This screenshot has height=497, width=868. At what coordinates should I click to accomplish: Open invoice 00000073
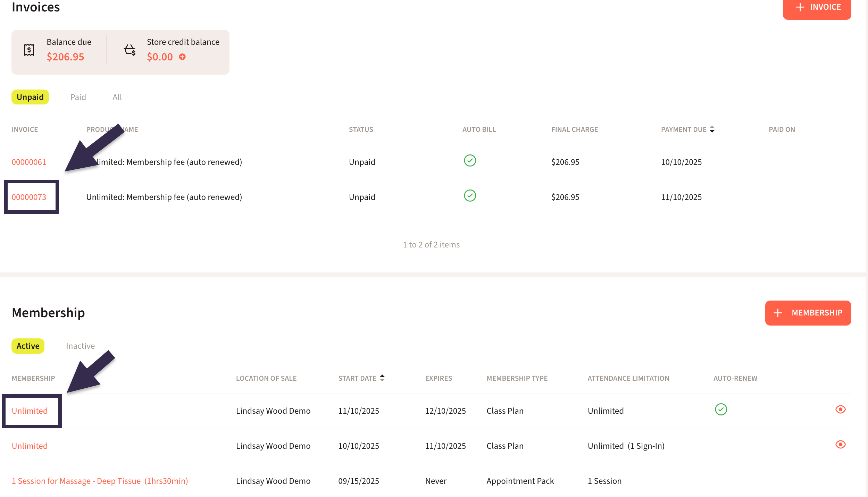(x=29, y=197)
